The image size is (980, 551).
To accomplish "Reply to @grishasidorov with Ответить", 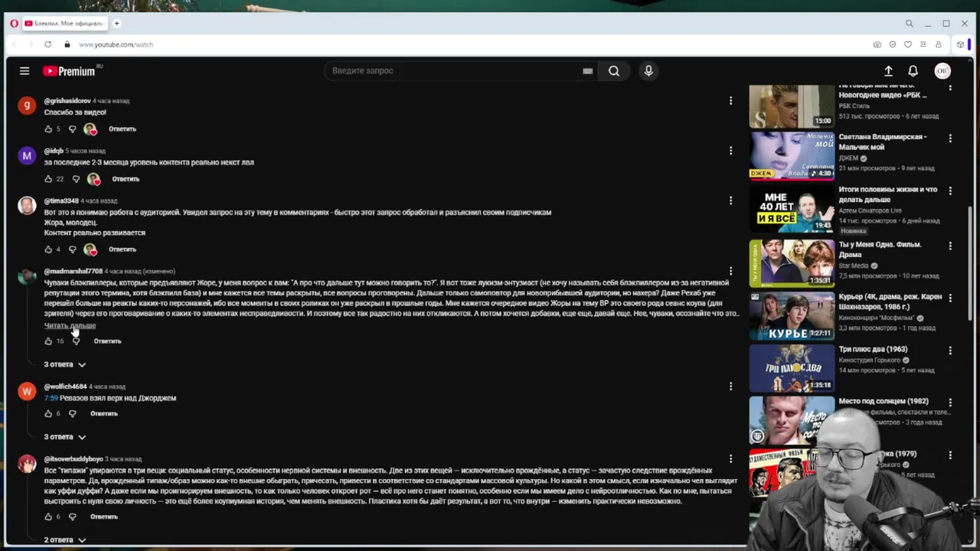I will coord(122,129).
